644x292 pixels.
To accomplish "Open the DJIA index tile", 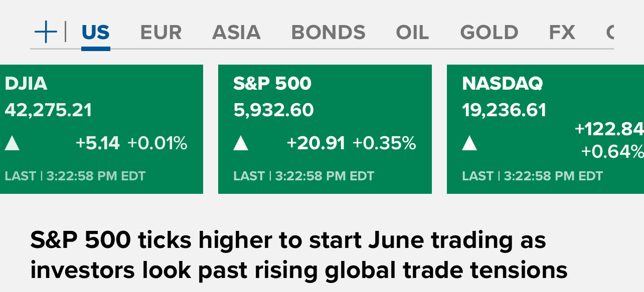I will 101,129.
